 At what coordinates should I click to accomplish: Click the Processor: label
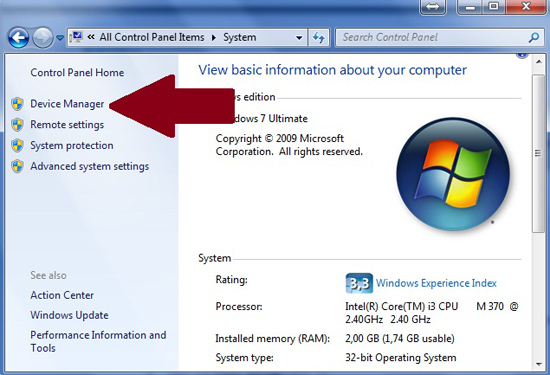(239, 307)
